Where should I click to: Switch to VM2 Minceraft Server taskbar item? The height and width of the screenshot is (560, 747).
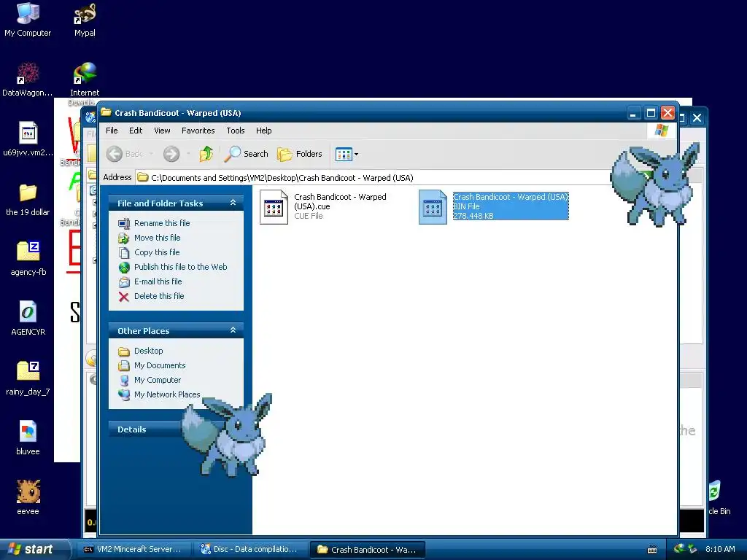tap(133, 550)
